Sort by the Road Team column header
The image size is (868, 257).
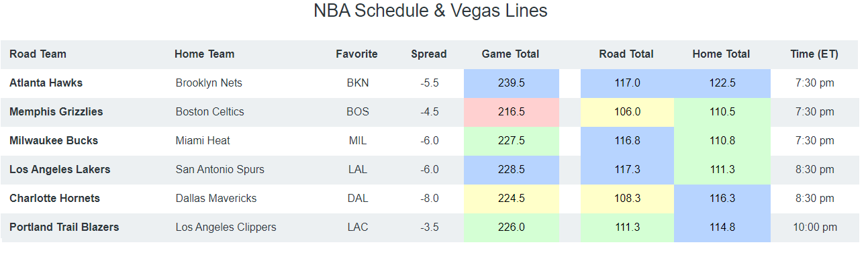coord(38,54)
